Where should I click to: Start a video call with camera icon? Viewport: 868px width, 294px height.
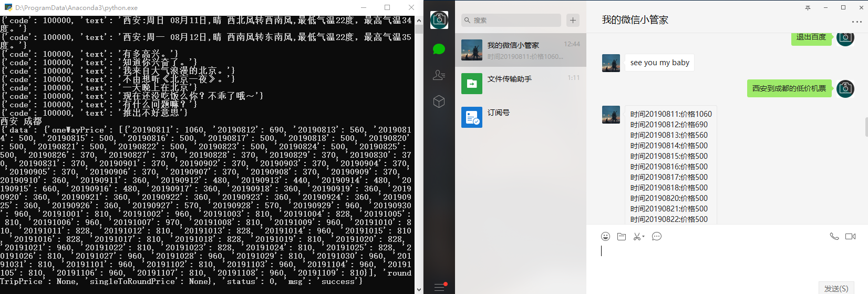(851, 237)
